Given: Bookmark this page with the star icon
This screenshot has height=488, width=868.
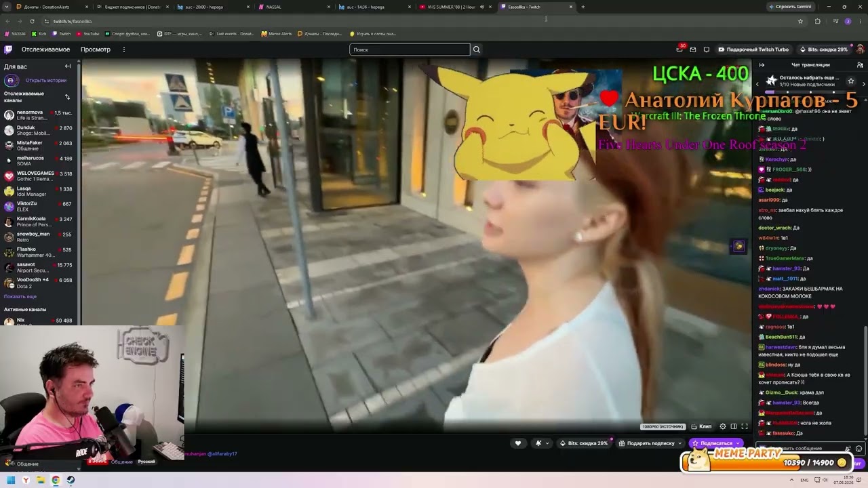Looking at the screenshot, I should pyautogui.click(x=800, y=21).
